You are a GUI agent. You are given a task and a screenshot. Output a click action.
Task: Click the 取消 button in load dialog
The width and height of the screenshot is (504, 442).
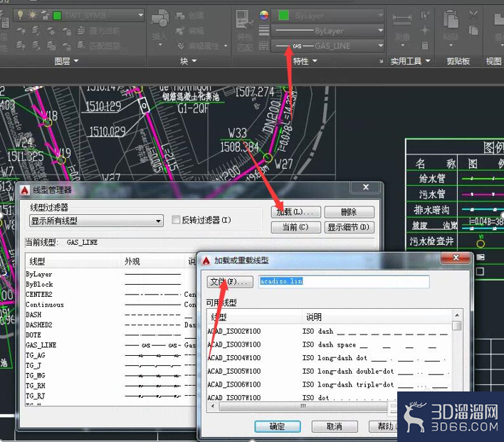click(x=335, y=426)
